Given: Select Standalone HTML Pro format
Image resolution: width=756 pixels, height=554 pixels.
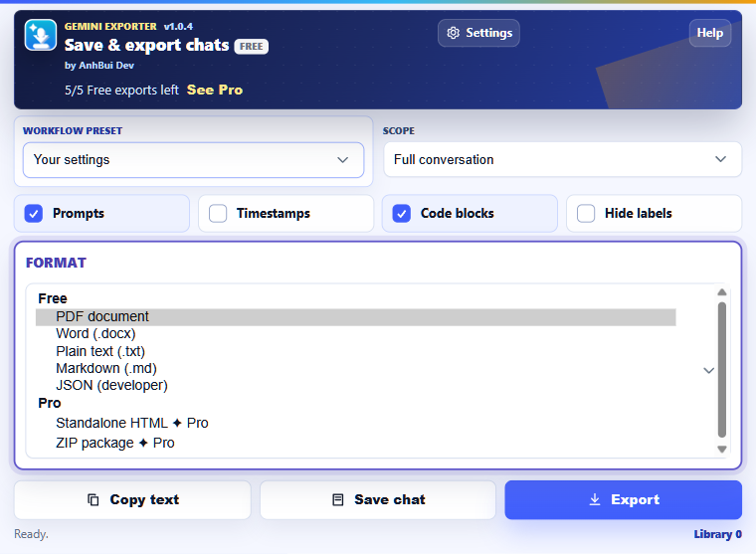Looking at the screenshot, I should [x=356, y=423].
